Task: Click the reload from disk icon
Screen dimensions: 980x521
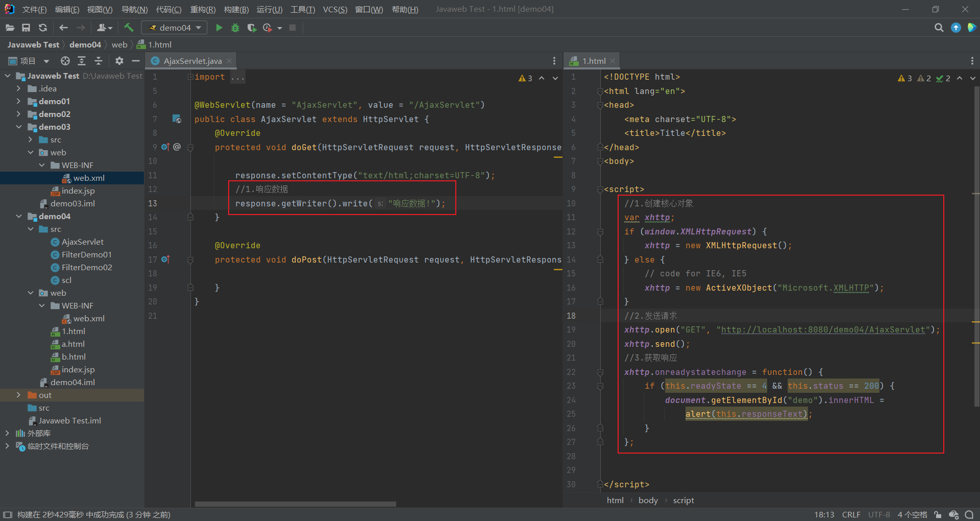Action: pyautogui.click(x=43, y=28)
